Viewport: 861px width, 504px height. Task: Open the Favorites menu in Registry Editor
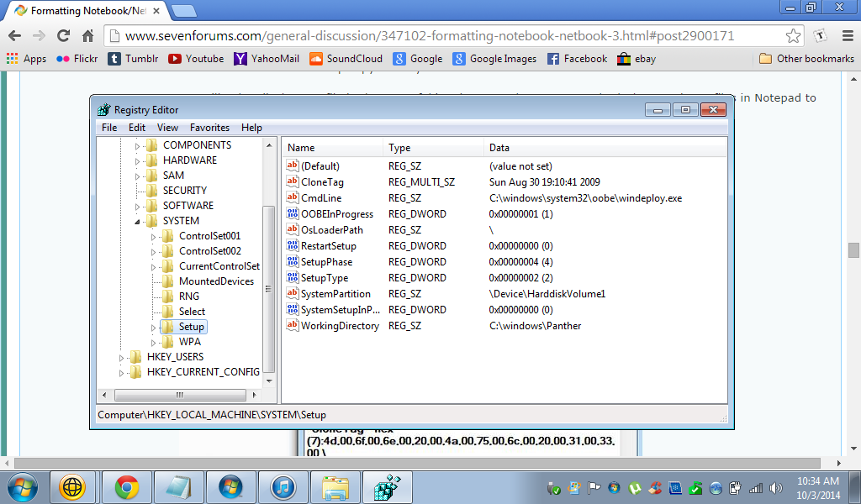tap(209, 127)
